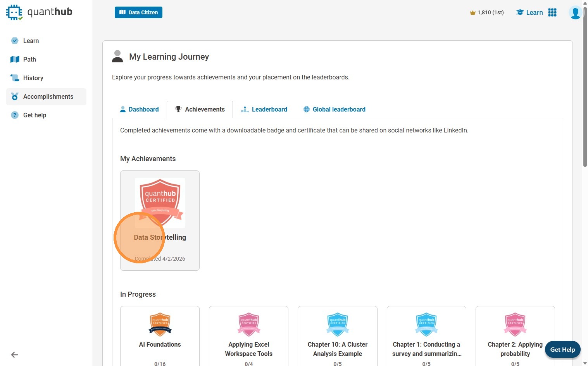Go to Accomplishments in the sidebar
Image resolution: width=588 pixels, height=366 pixels.
pyautogui.click(x=48, y=96)
